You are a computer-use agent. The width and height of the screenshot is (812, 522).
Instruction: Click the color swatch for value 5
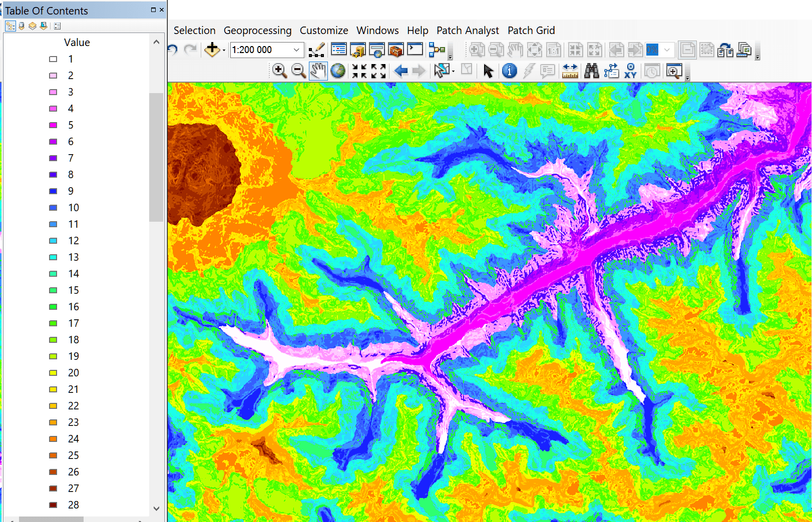53,125
